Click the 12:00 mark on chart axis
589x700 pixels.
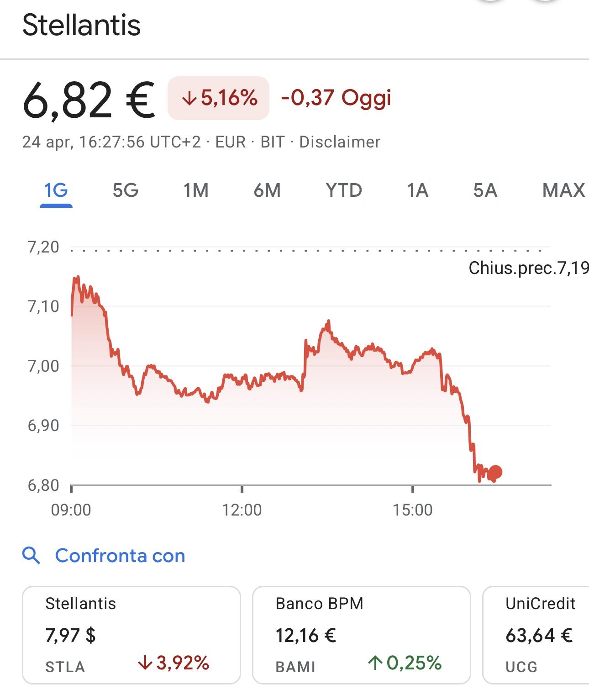tap(242, 509)
